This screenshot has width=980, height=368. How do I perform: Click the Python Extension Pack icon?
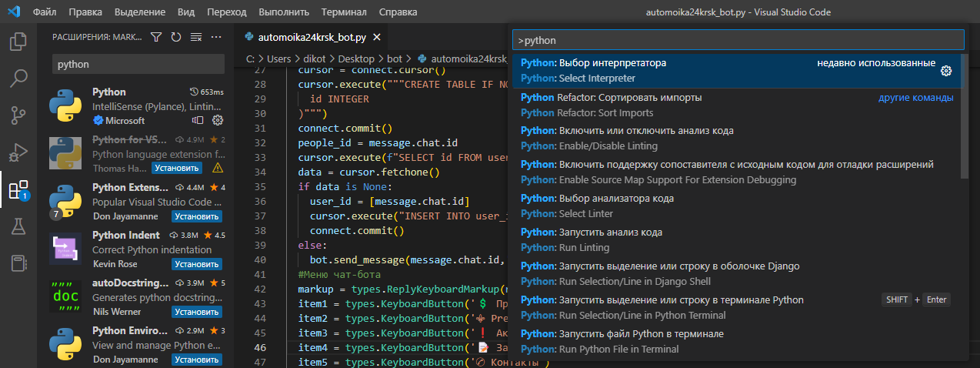coord(65,202)
